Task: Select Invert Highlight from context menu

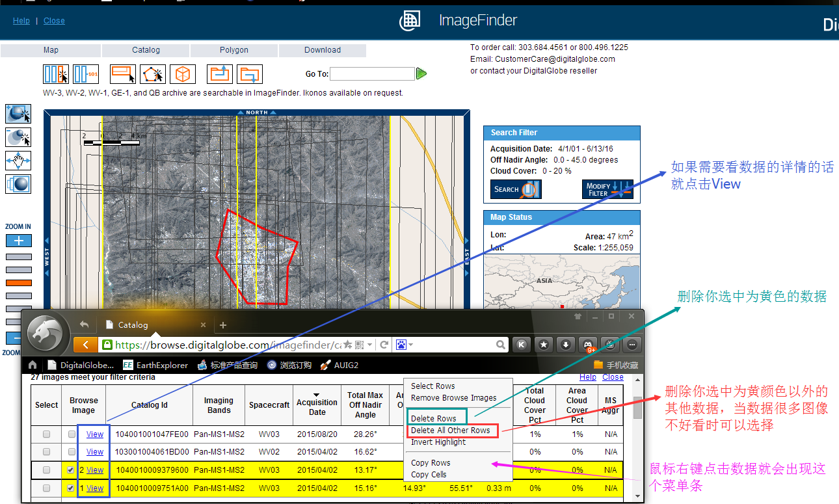Action: click(438, 442)
